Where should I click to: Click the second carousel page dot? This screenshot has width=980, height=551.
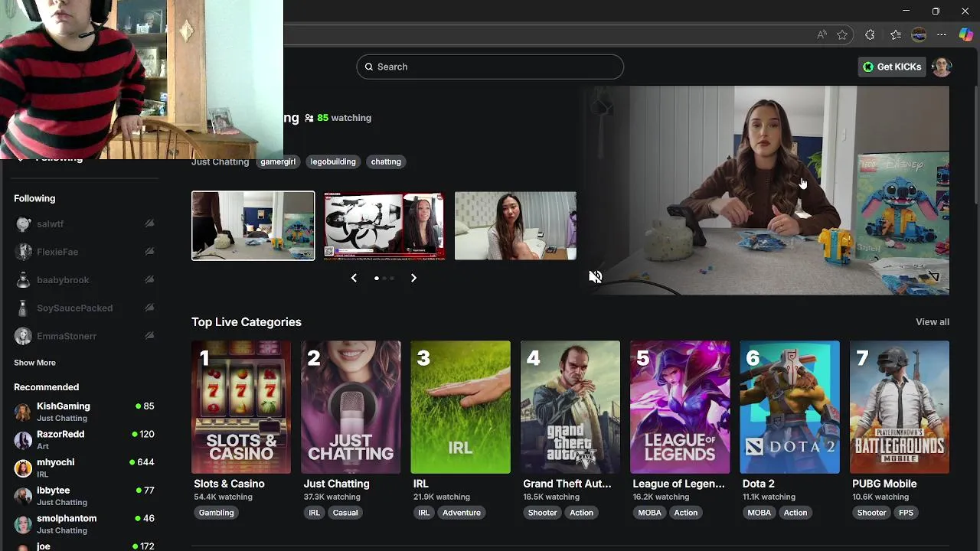pyautogui.click(x=384, y=278)
